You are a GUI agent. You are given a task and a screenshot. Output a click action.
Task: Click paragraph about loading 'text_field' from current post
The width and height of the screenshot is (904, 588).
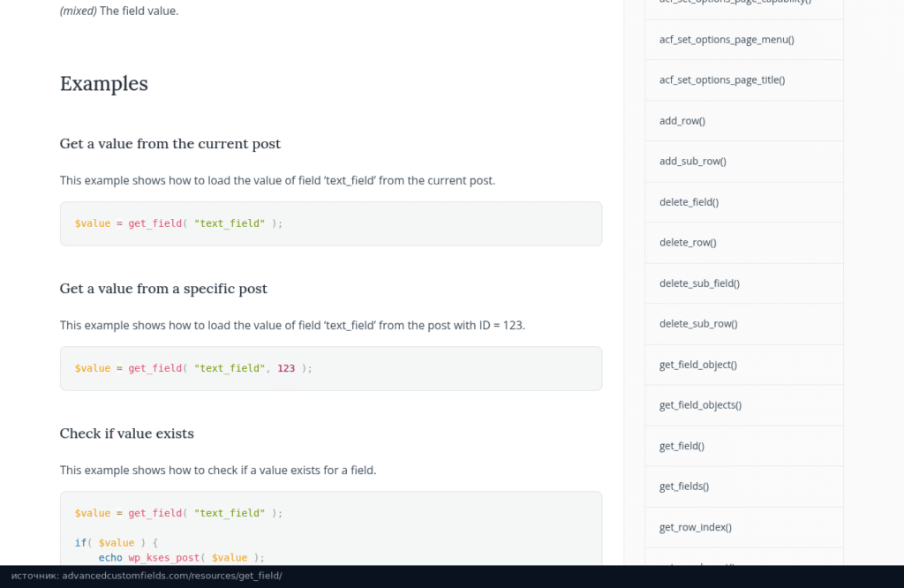click(x=277, y=180)
